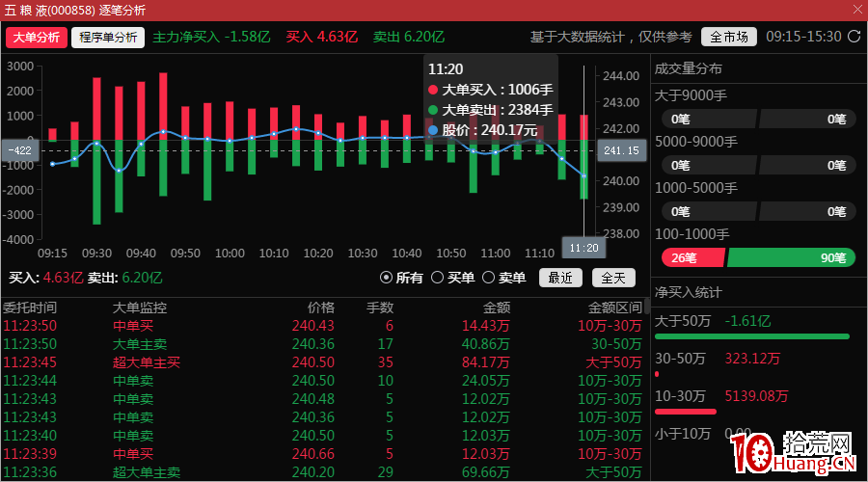Click the 5139.08万 value for 10-30万
The height and width of the screenshot is (482, 868).
tap(756, 396)
